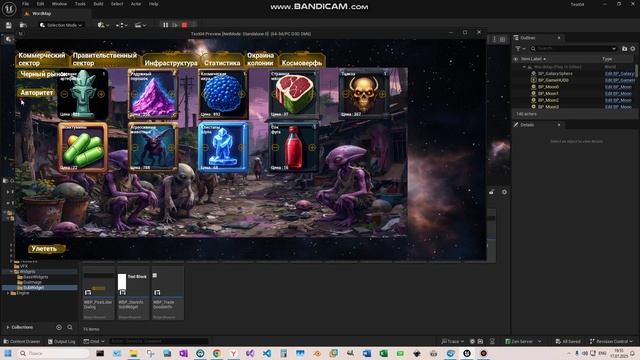The image size is (640, 360).
Task: Open the Content Drawer
Action: [x=22, y=341]
